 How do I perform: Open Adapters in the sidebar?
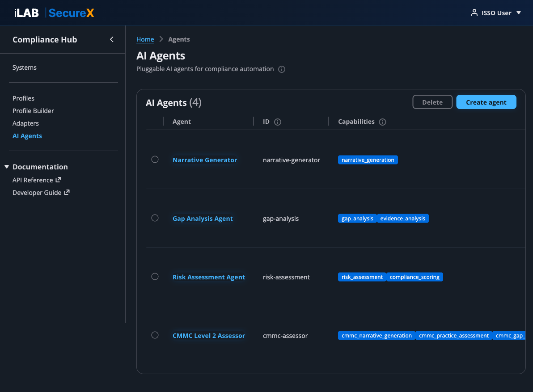click(25, 123)
